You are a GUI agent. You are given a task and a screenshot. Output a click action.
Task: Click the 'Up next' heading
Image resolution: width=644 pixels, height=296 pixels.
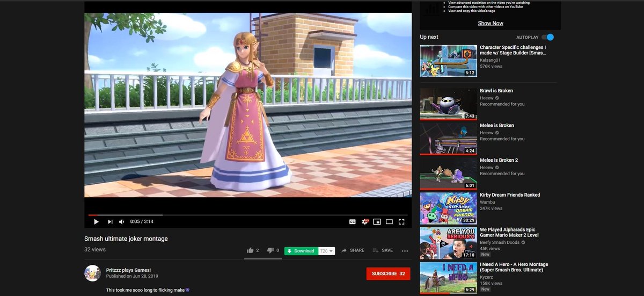(429, 37)
